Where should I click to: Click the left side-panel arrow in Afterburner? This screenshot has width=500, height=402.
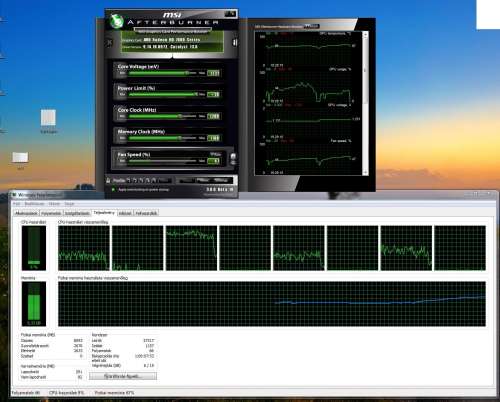coord(109,43)
